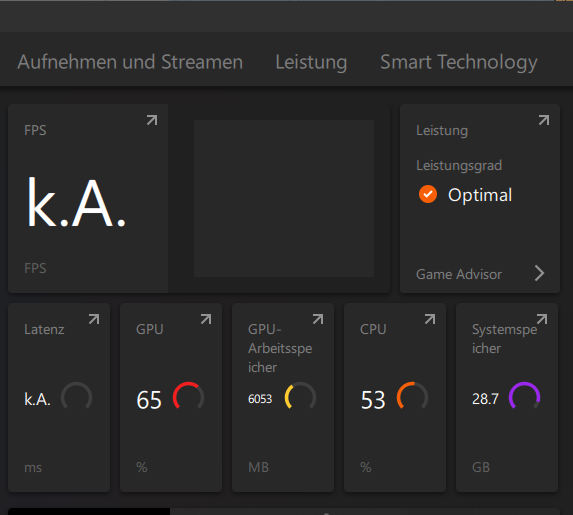Click the orange CPU usage gauge
Image resolution: width=573 pixels, height=515 pixels.
412,398
